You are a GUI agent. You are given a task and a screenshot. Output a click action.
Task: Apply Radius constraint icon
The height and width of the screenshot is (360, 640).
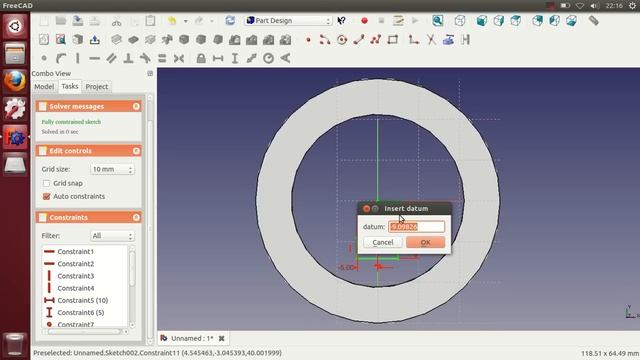coord(268,58)
